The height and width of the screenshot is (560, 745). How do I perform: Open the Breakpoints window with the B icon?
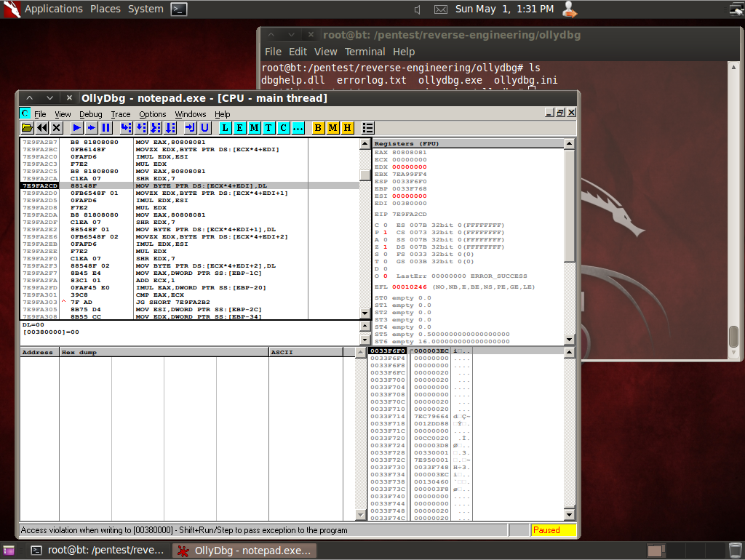point(317,127)
